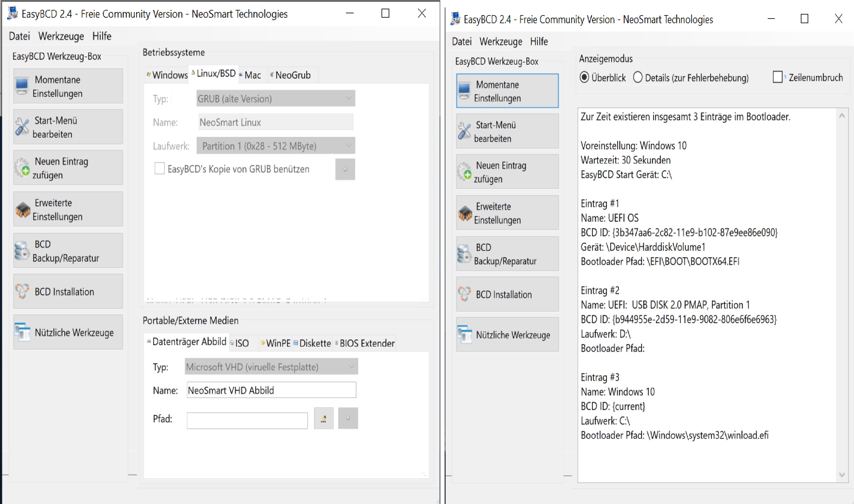Click 'Gerät: \Device\HarddiskVolume1' line

tap(643, 247)
